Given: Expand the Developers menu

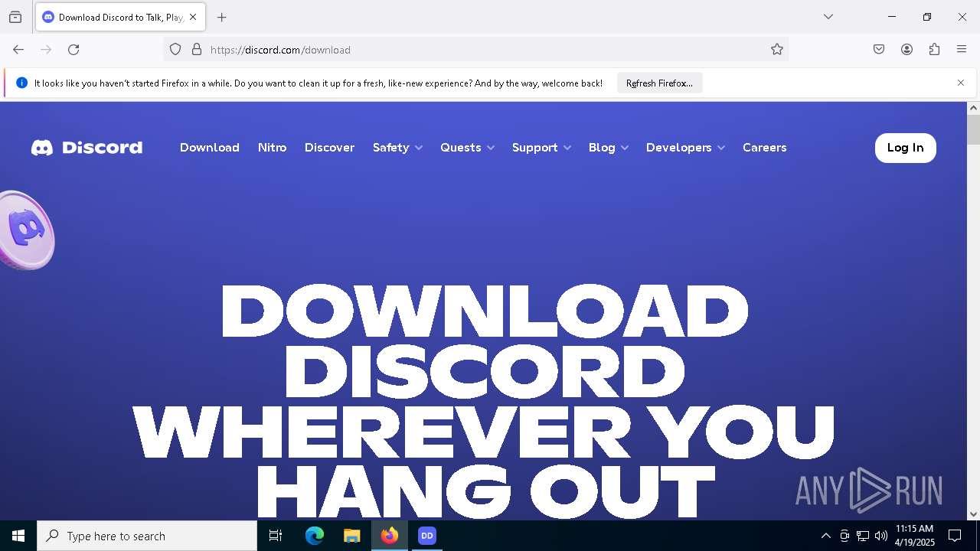Looking at the screenshot, I should (x=685, y=148).
